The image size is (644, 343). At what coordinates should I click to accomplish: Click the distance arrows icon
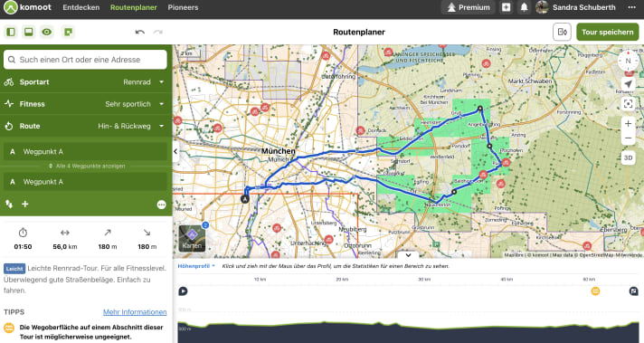coord(65,233)
